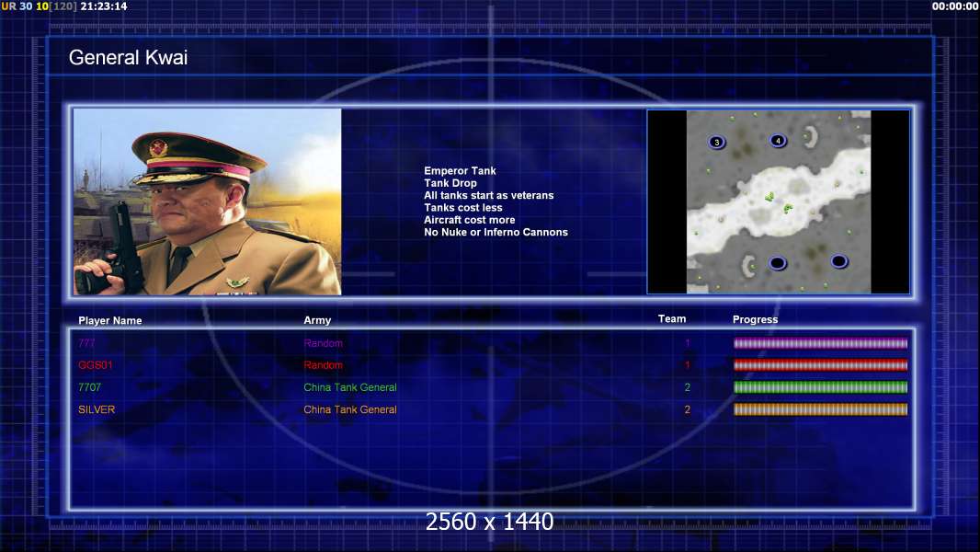Screen dimensions: 980x552
Task: Click Random army for player 777
Action: pyautogui.click(x=323, y=343)
